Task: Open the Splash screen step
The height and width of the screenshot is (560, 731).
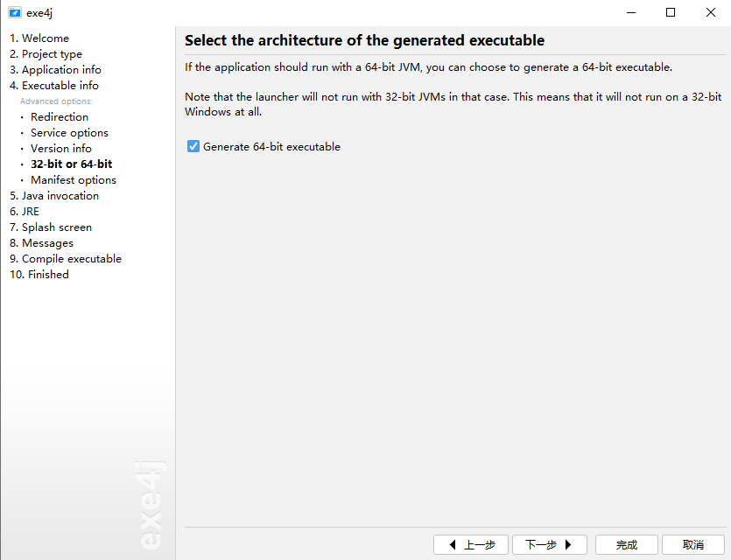Action: [51, 227]
